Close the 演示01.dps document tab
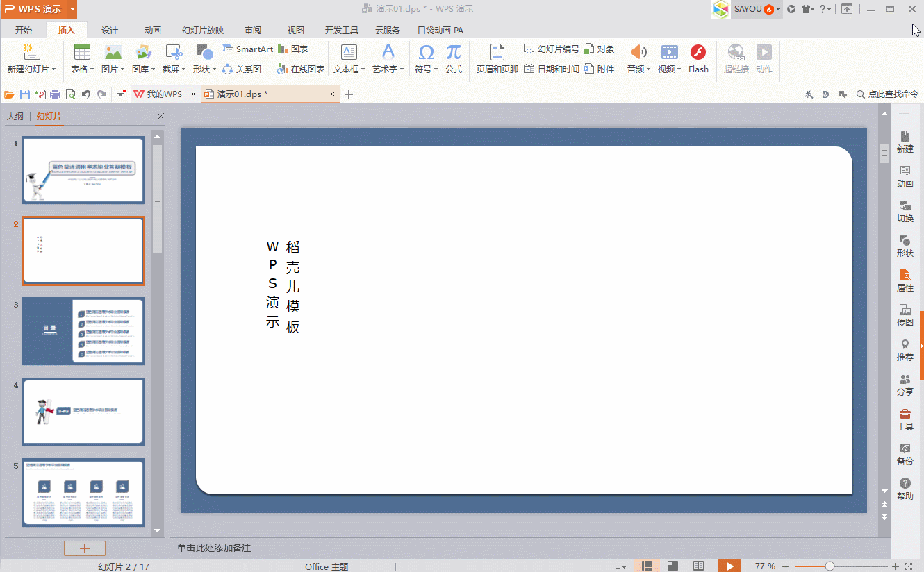This screenshot has height=572, width=924. pos(333,94)
